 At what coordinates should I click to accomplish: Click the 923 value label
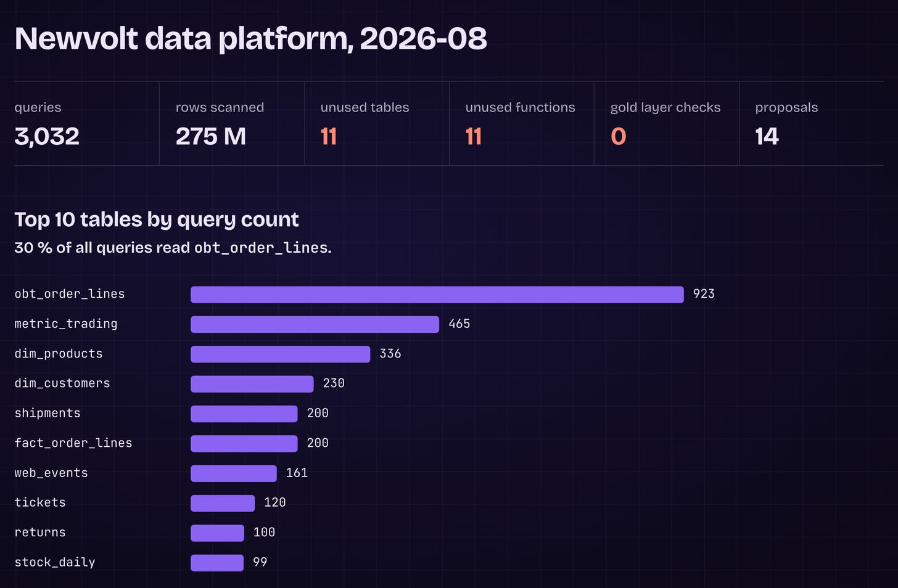[x=704, y=294]
